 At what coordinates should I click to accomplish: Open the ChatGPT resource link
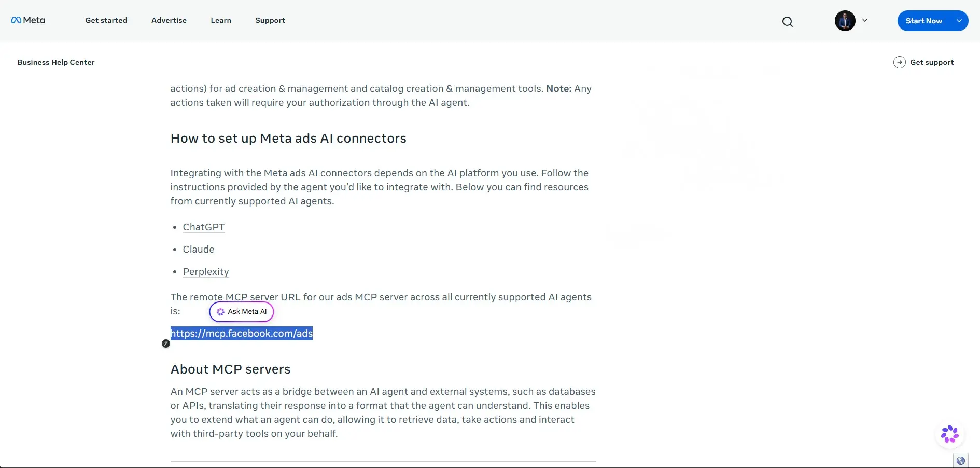click(204, 227)
